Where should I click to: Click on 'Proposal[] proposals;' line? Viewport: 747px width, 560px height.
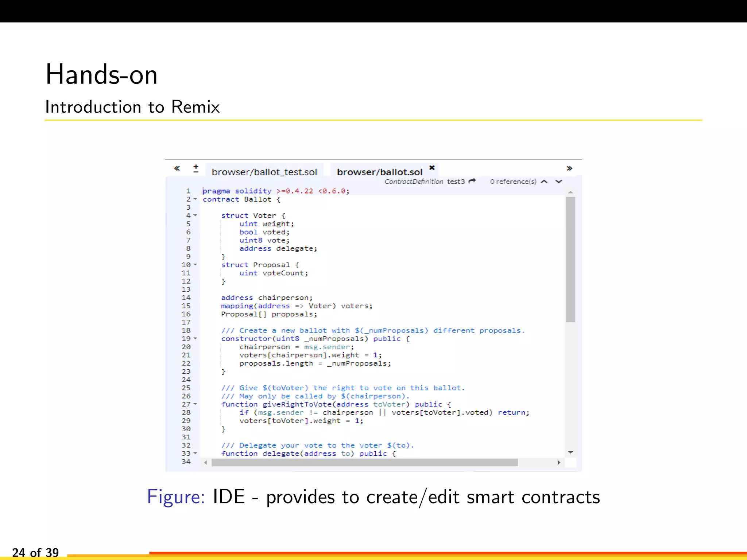coord(269,314)
